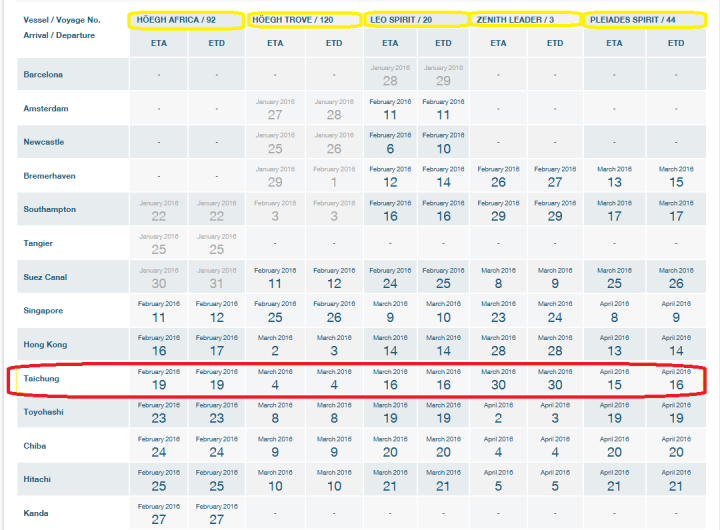Click Hong Kong ETD February 17 for HÖEGH AFRICA

coord(217,346)
